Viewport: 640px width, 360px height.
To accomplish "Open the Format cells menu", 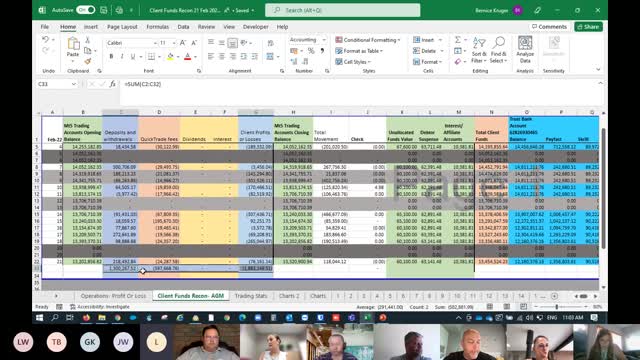I will point(427,62).
